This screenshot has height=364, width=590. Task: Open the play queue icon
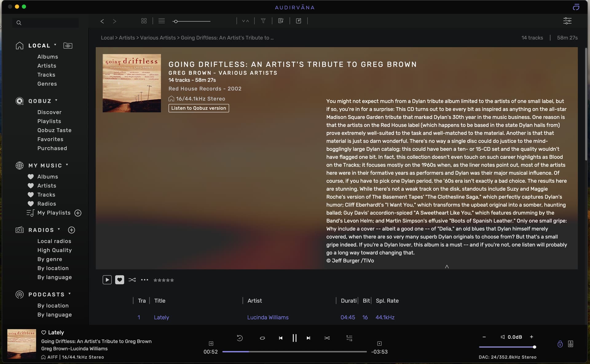point(349,338)
